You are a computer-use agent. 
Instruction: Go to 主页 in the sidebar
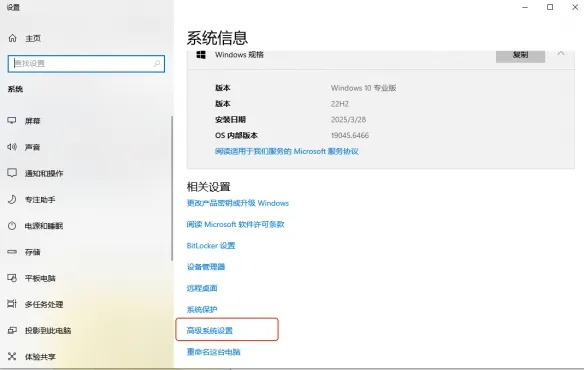click(33, 38)
